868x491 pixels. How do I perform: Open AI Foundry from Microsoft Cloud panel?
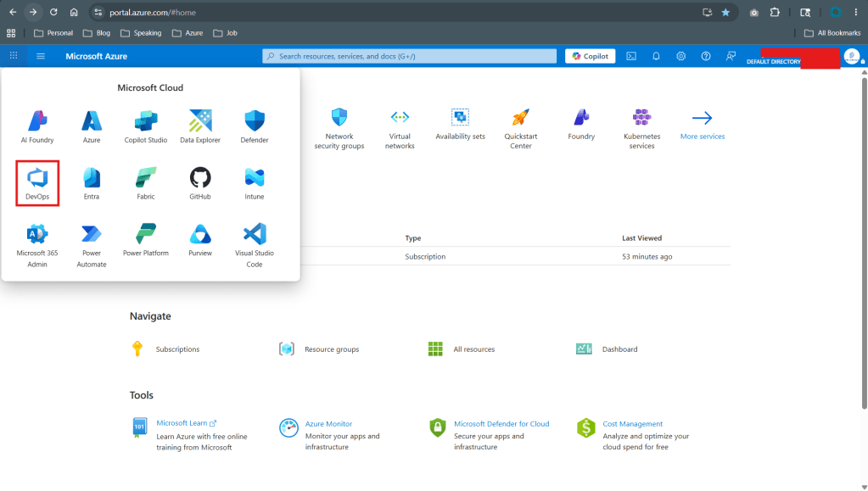click(37, 126)
